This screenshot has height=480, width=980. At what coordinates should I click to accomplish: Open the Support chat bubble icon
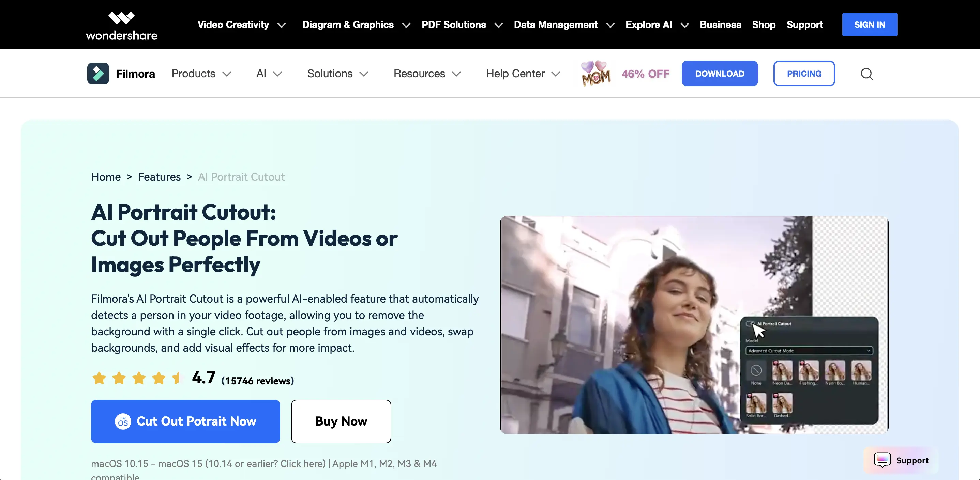(x=884, y=460)
